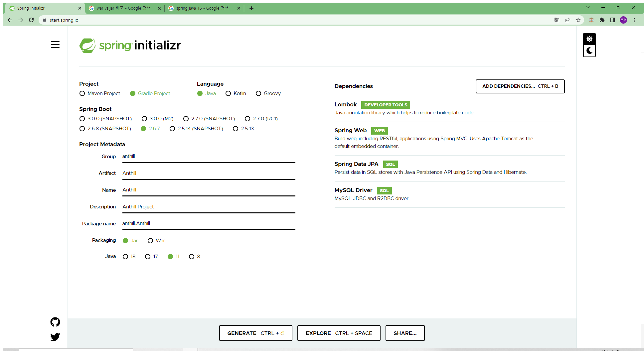Open the translate page icon
Image resolution: width=644 pixels, height=351 pixels.
557,20
